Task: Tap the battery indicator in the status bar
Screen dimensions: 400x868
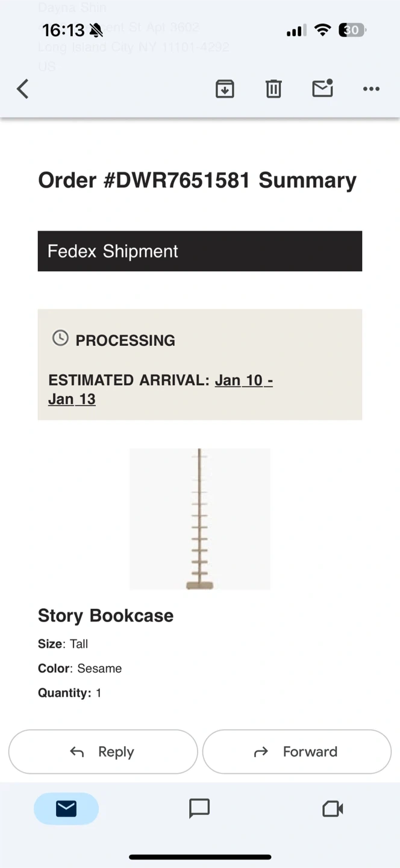Action: (x=352, y=30)
